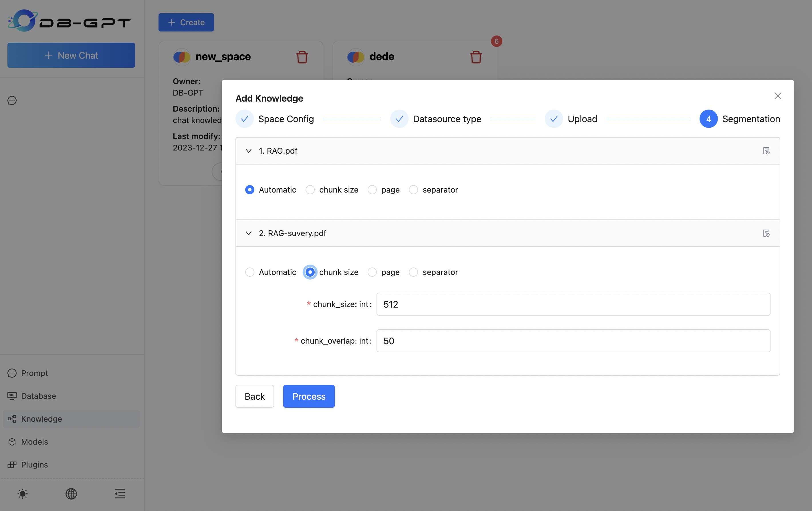Click the theme toggle sun icon
This screenshot has height=511, width=812.
click(23, 494)
